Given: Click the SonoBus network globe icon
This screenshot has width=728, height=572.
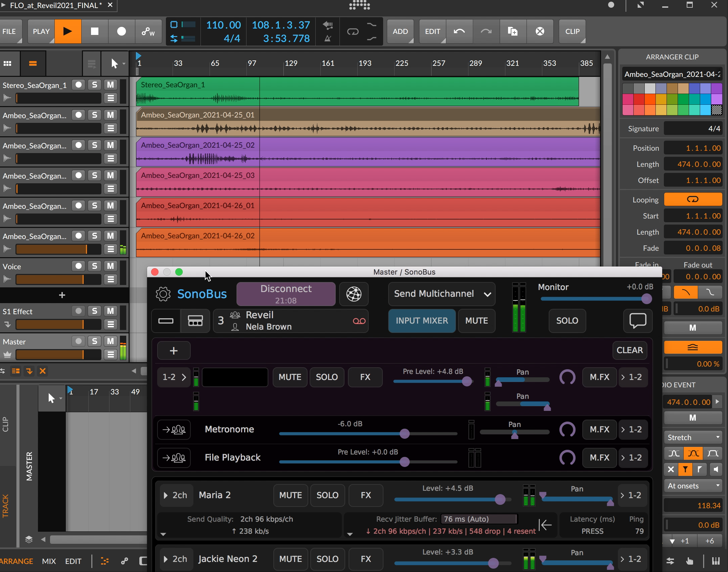Looking at the screenshot, I should (354, 294).
